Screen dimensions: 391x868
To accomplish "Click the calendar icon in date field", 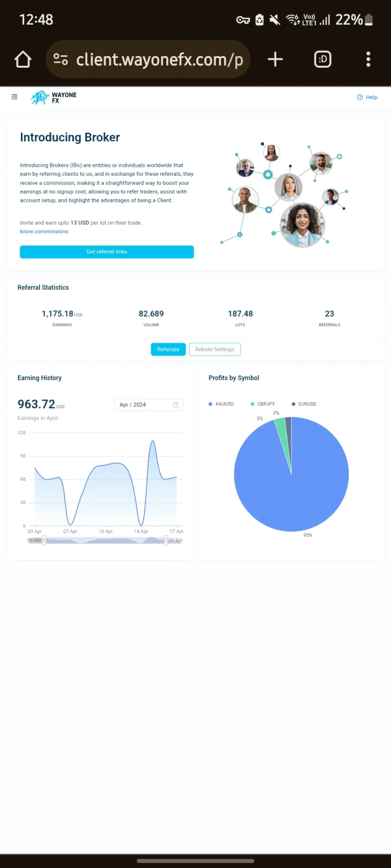I will pos(175,404).
